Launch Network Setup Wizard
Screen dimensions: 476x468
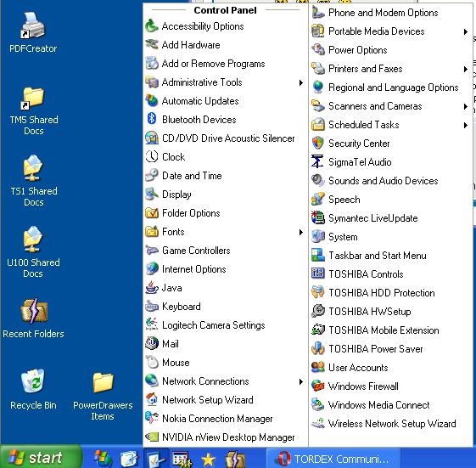pos(225,400)
